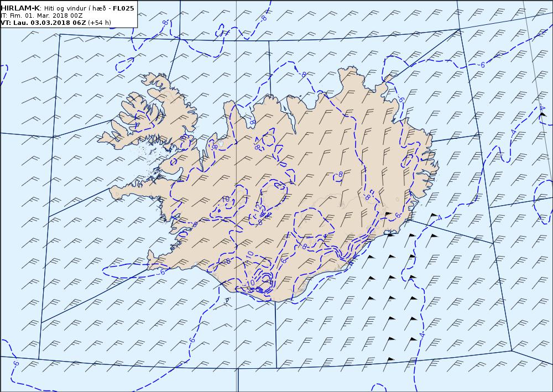Click the initial time line 'IT: Fim. 01. Mar. 2018 00Z'
This screenshot has height=392, width=553.
click(41, 16)
